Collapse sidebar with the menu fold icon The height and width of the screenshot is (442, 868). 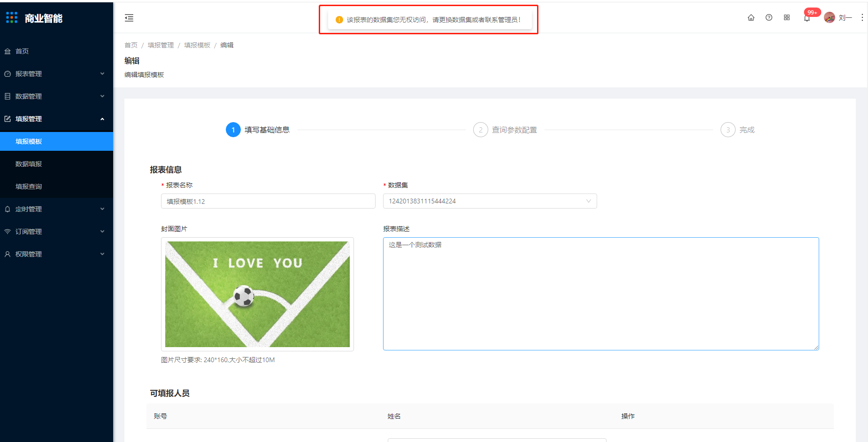click(x=129, y=18)
